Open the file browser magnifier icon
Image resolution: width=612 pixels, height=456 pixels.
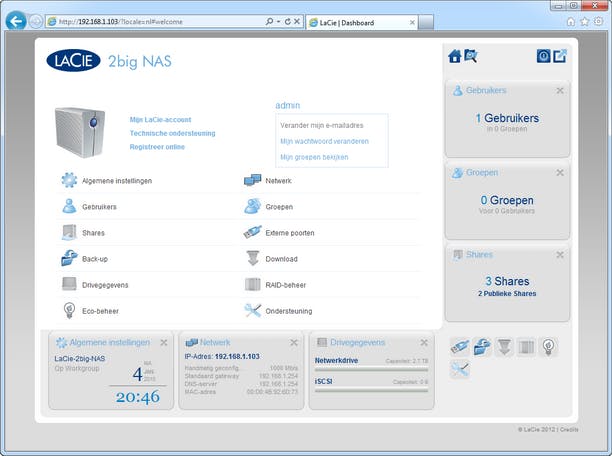[x=471, y=56]
